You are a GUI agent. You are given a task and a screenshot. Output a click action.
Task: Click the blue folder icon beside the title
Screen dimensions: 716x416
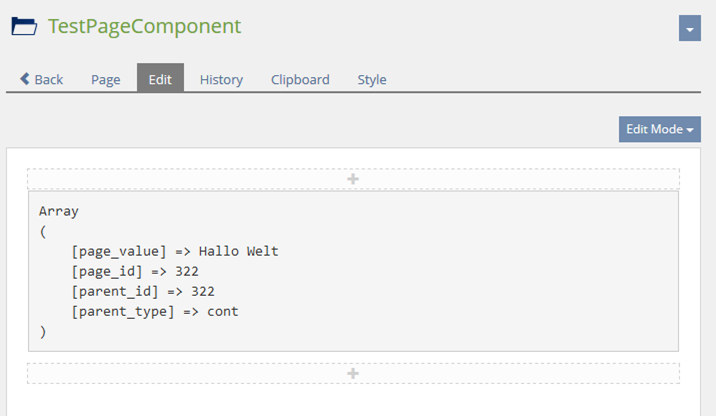pos(24,27)
